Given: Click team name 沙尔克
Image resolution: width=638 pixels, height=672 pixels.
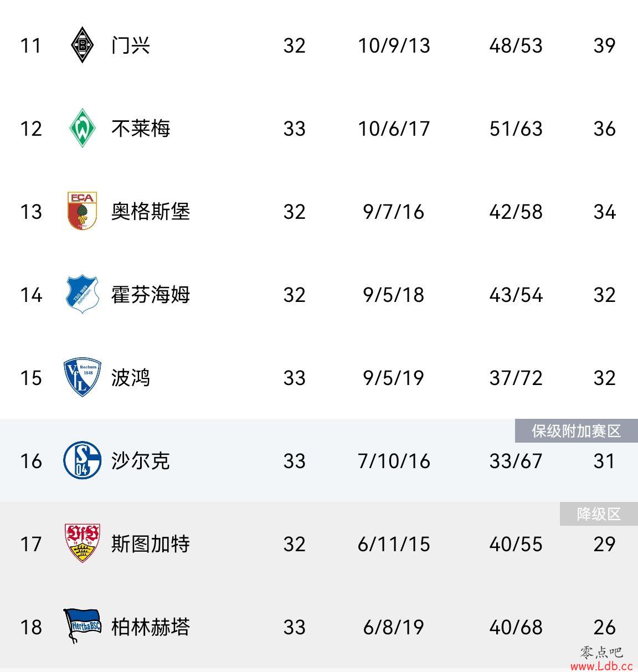Looking at the screenshot, I should [141, 461].
